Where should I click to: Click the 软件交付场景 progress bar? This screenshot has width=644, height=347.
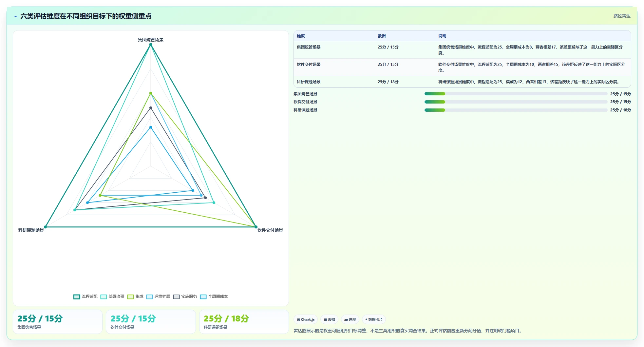click(516, 102)
